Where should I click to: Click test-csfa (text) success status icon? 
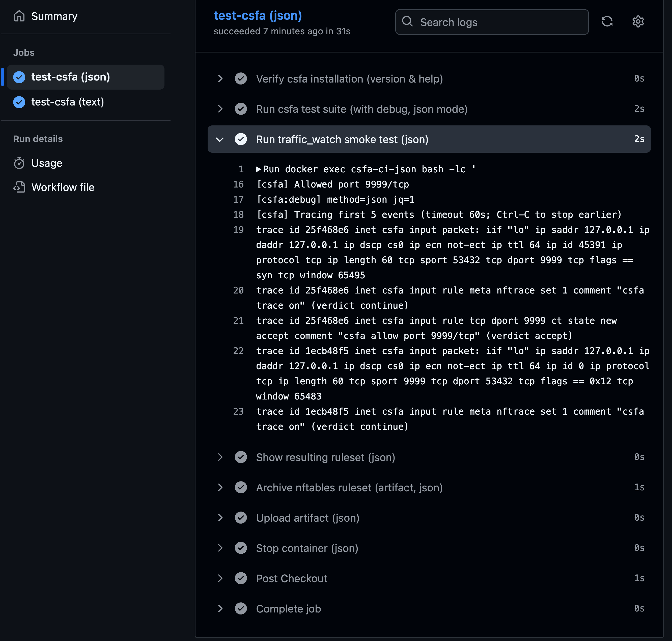[19, 102]
